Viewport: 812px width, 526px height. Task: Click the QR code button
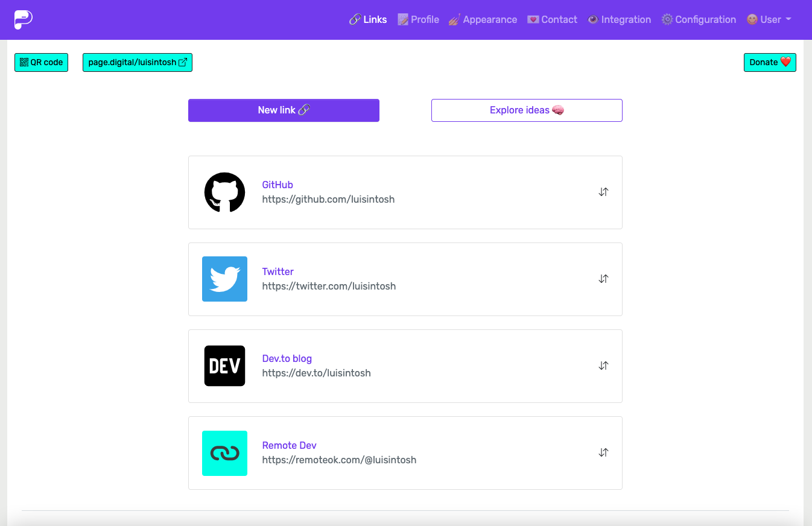tap(41, 62)
